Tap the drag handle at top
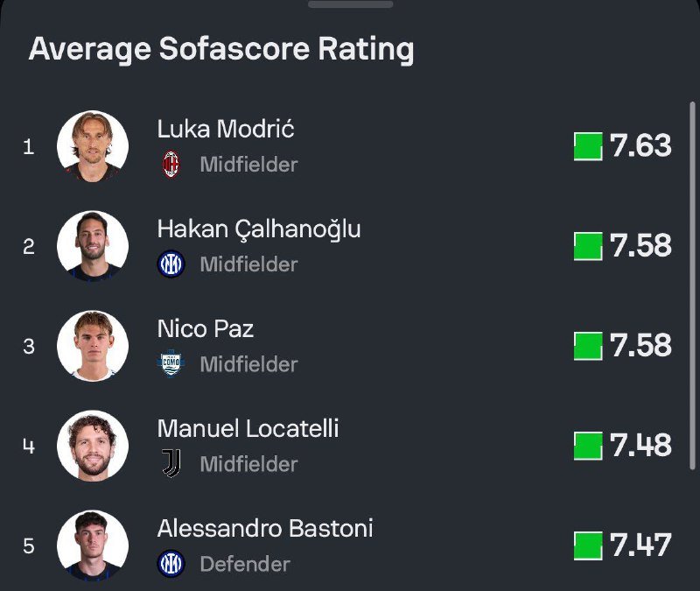Screen dimensions: 700x591 click(350, 4)
